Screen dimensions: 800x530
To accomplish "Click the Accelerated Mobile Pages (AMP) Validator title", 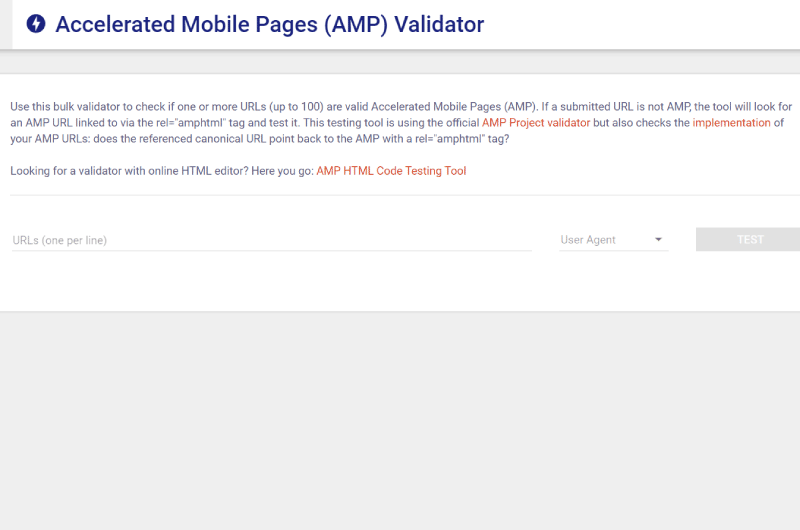I will [x=269, y=24].
